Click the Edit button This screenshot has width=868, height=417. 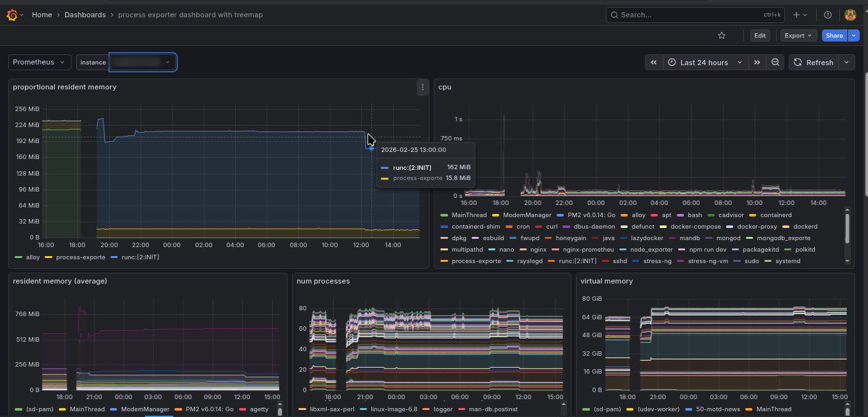pyautogui.click(x=760, y=35)
